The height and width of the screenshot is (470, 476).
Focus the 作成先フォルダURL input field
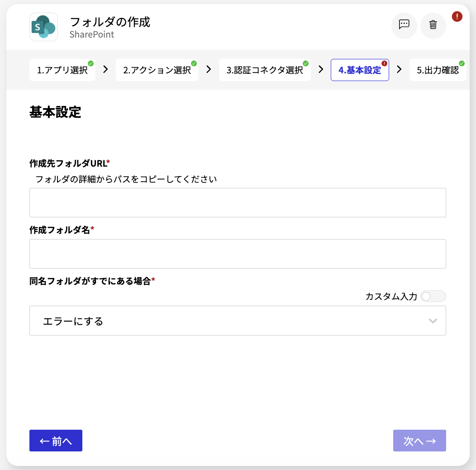pos(238,203)
